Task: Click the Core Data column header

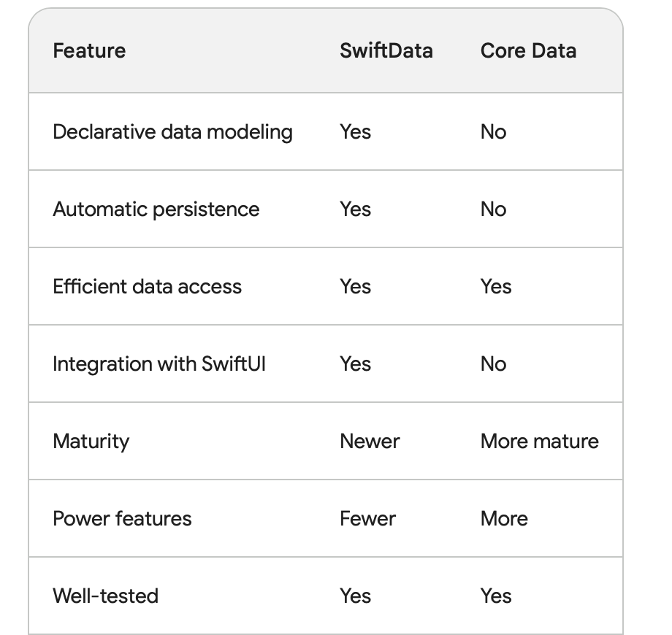Action: [528, 51]
